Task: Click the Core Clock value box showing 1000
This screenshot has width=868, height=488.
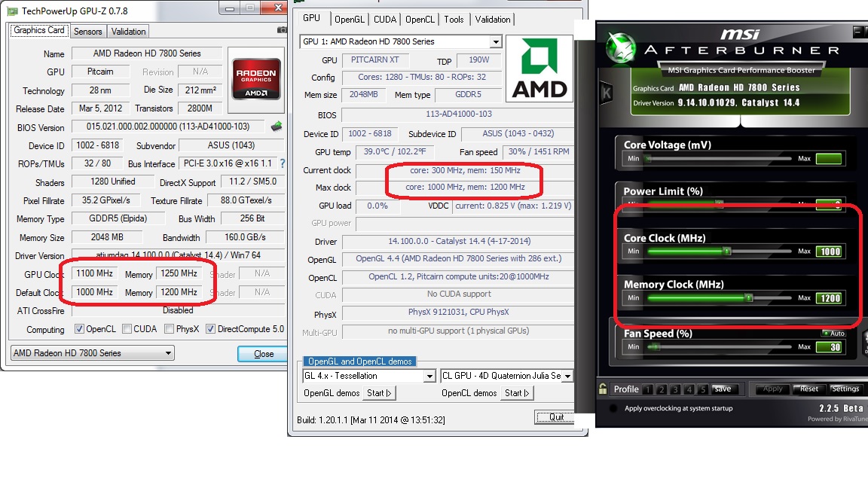Action: pyautogui.click(x=830, y=252)
